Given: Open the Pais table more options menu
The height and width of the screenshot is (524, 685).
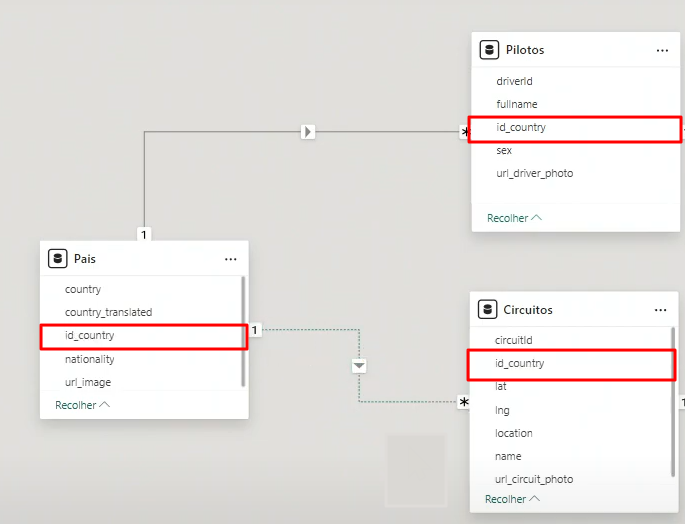Looking at the screenshot, I should [231, 259].
